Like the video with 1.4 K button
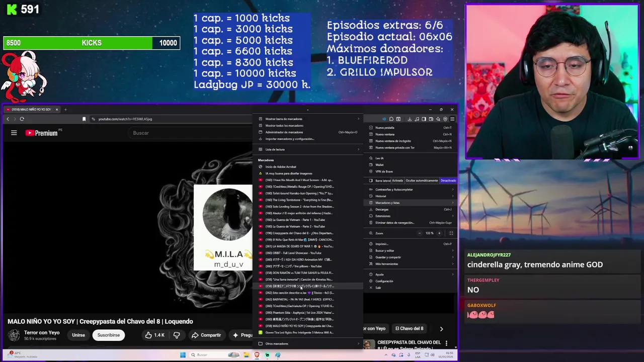644x362 pixels. click(x=155, y=335)
